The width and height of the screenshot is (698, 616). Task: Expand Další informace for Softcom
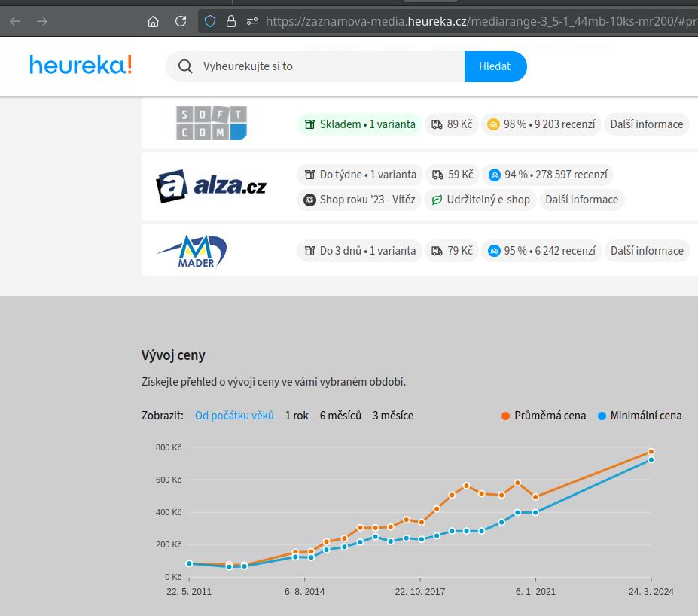click(x=647, y=124)
